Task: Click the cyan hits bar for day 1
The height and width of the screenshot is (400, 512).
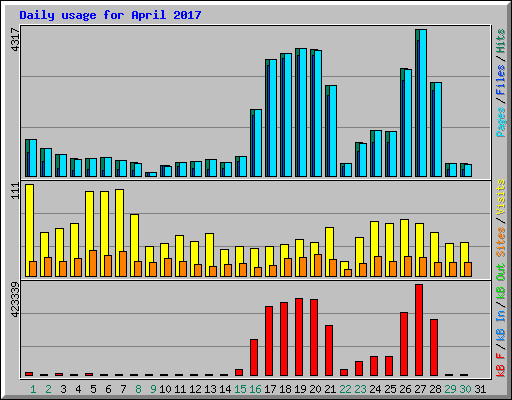Action: coord(33,158)
